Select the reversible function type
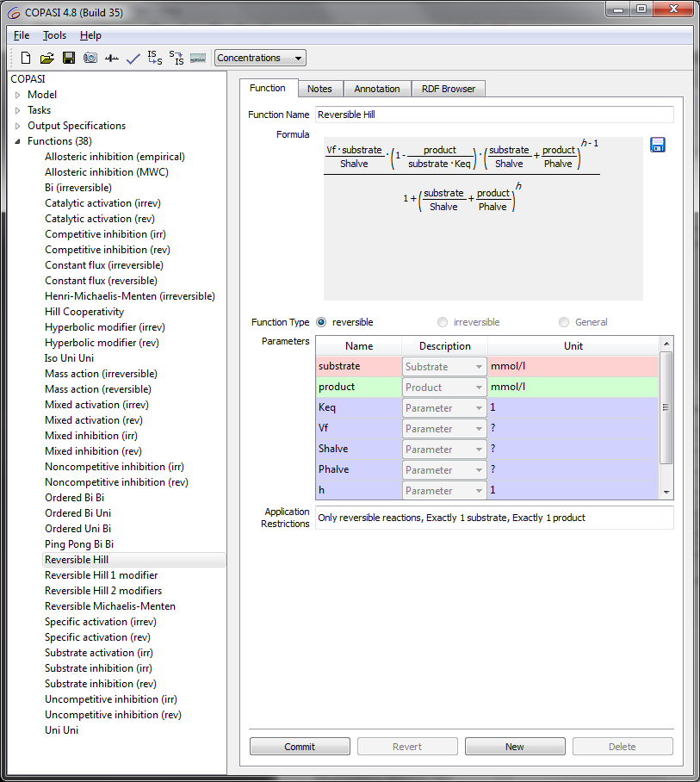This screenshot has height=782, width=700. tap(322, 322)
